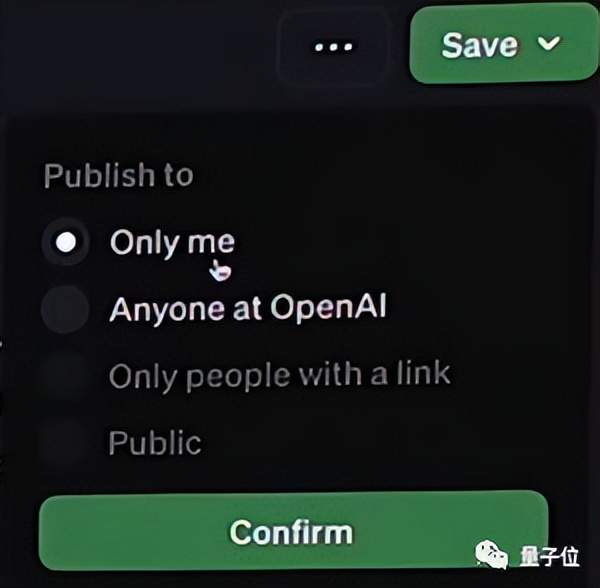This screenshot has height=588, width=600.
Task: Click the green Save button text
Action: tap(480, 45)
